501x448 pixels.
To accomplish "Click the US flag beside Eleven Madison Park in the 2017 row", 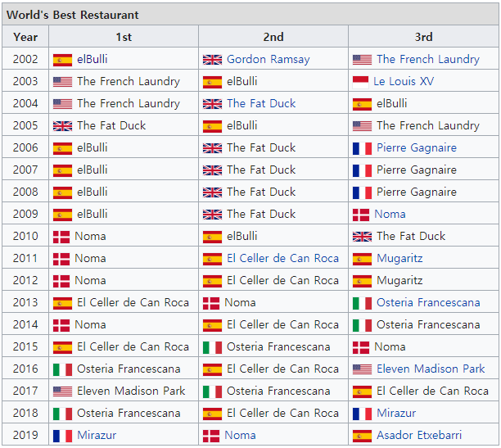I will [62, 391].
